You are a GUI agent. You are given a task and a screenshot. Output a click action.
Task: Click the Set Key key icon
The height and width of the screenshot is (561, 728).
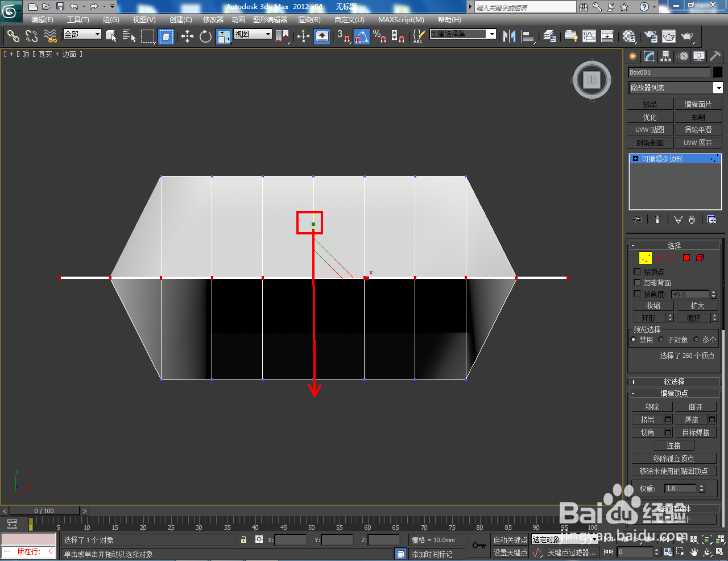coord(479,546)
